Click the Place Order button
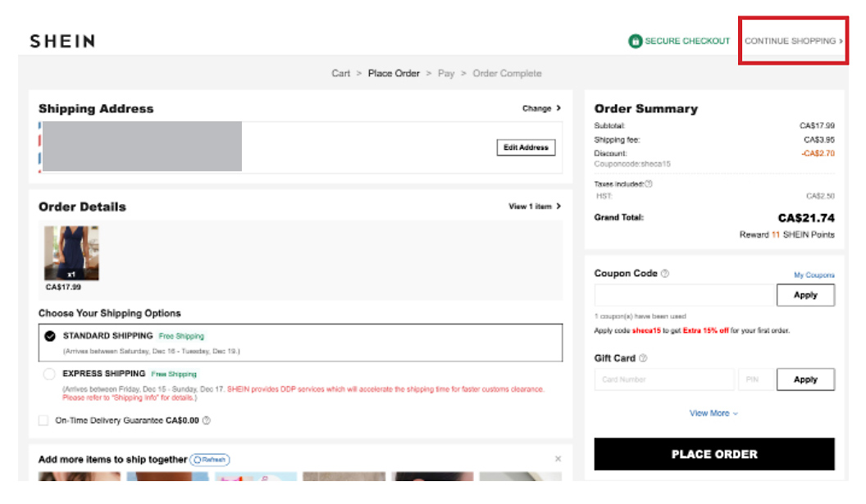This screenshot has height=504, width=866. click(713, 454)
